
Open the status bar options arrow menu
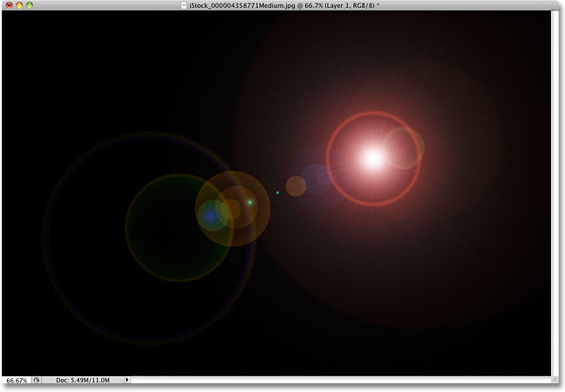click(126, 380)
